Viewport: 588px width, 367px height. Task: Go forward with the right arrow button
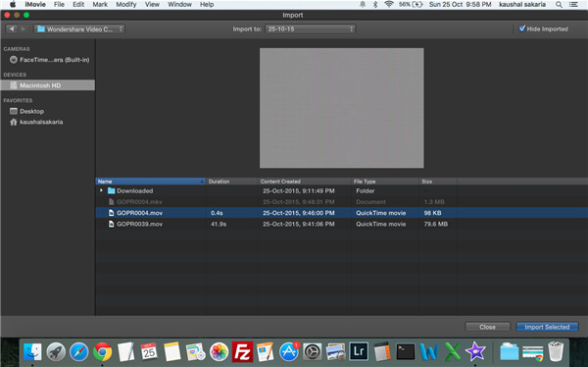[24, 28]
